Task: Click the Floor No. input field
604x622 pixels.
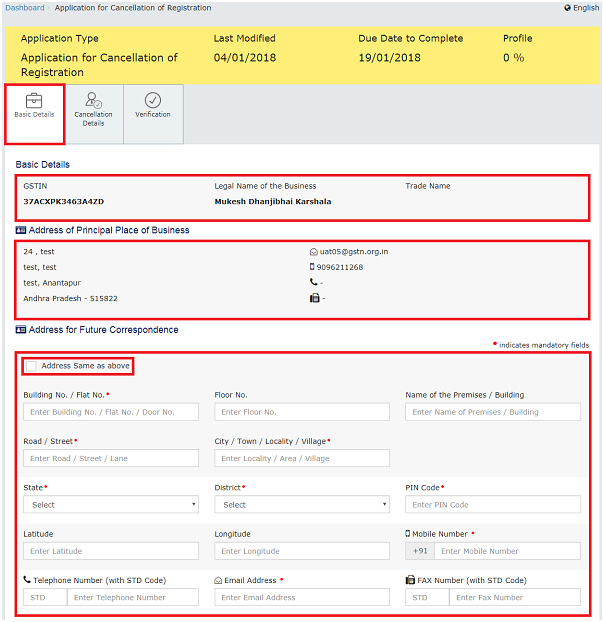Action: [x=302, y=412]
